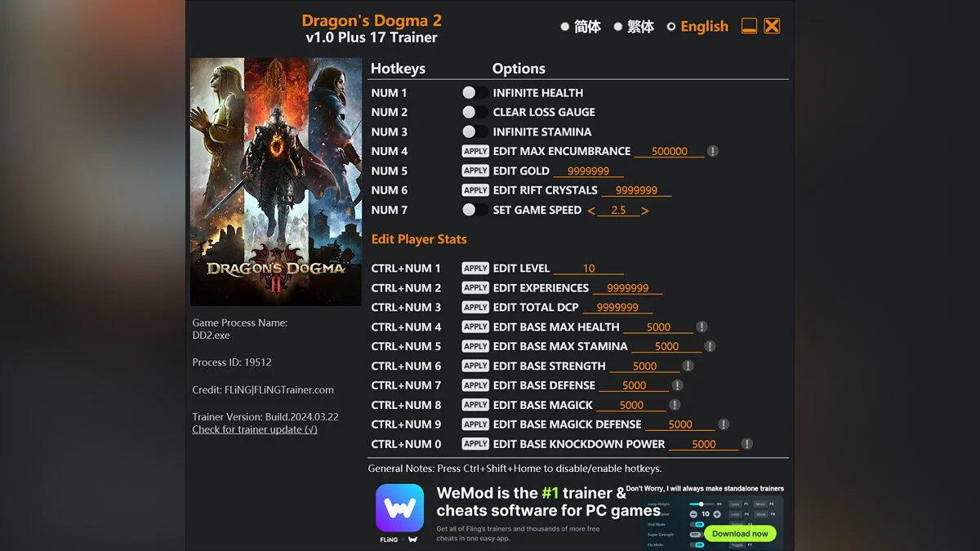This screenshot has height=551, width=980.
Task: Click the Process ID: 19512 text
Action: [x=232, y=362]
